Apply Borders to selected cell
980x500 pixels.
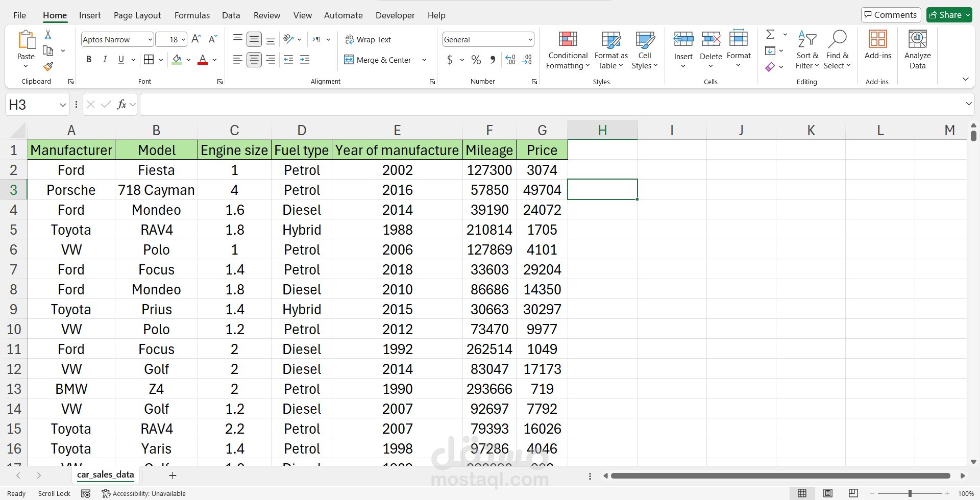pyautogui.click(x=149, y=60)
